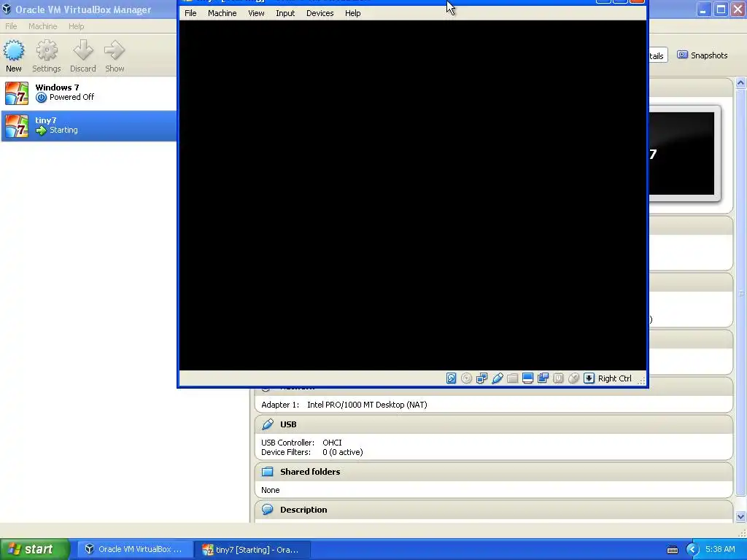Click the Right Ctrl host key label
Image resolution: width=747 pixels, height=560 pixels.
(x=614, y=378)
